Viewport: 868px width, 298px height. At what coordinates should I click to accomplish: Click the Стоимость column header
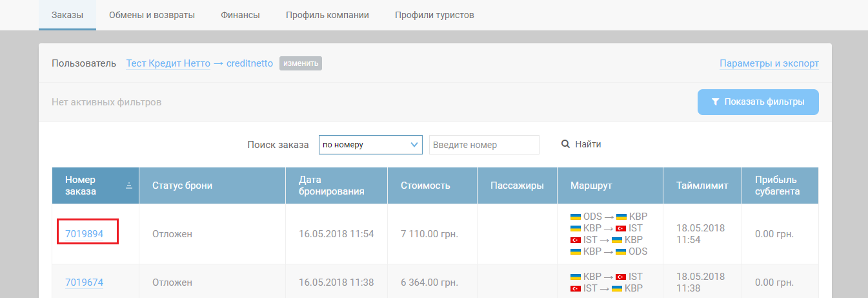coord(425,186)
